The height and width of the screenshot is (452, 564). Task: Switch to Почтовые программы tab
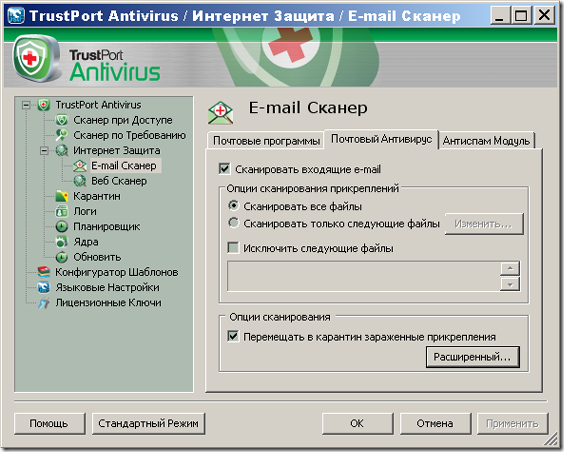pyautogui.click(x=266, y=140)
